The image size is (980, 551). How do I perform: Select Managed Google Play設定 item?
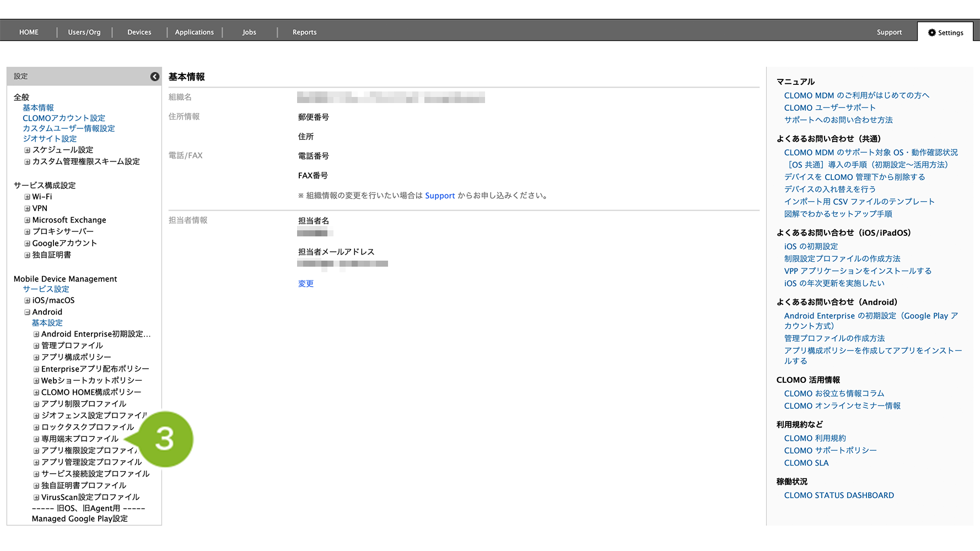coord(80,518)
